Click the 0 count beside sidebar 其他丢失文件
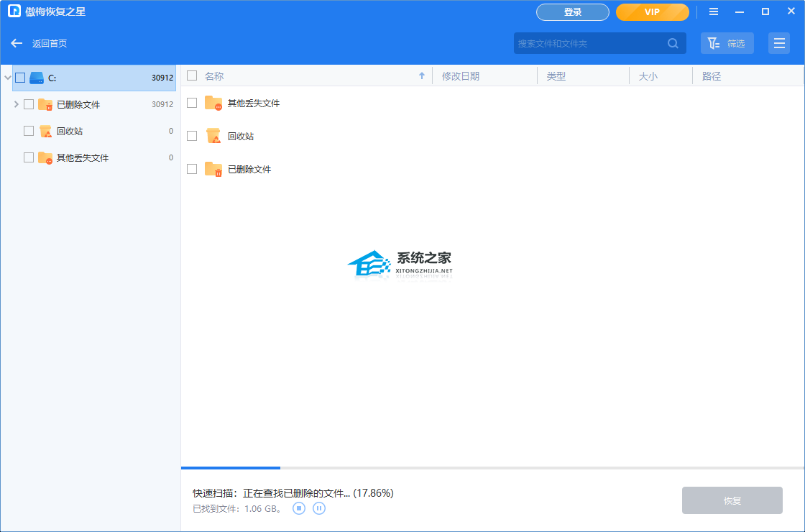Viewport: 805px width, 532px height. click(x=171, y=158)
